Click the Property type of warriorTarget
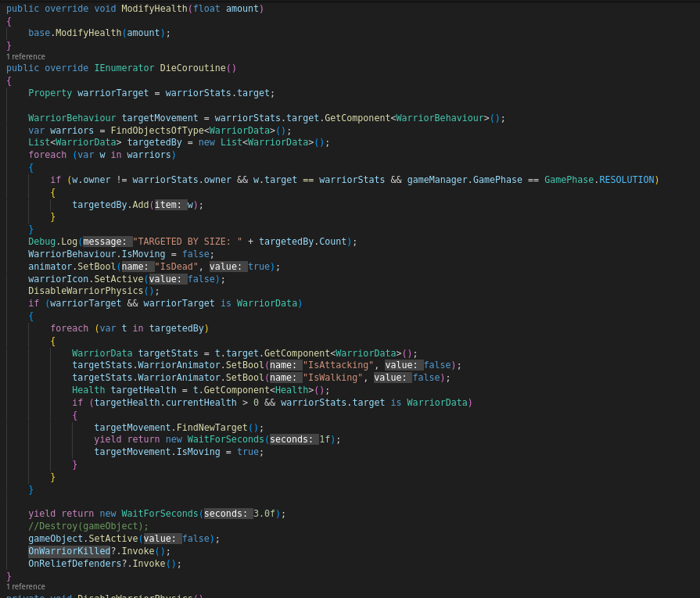700x598 pixels. [x=50, y=93]
